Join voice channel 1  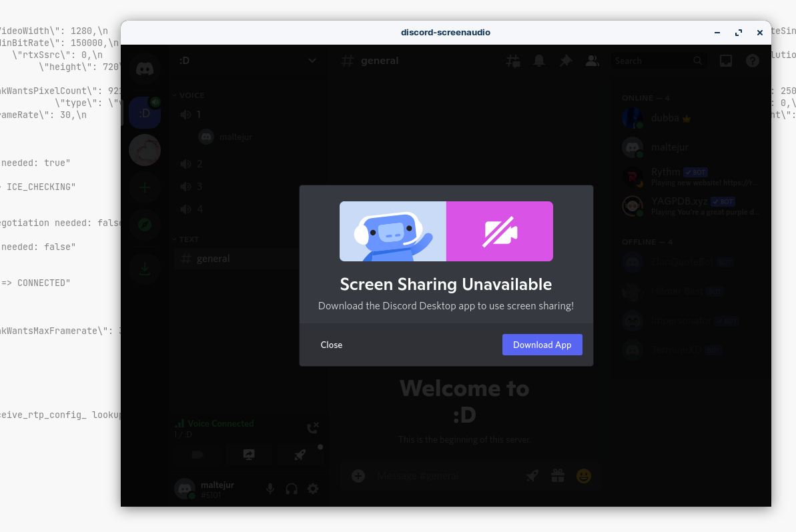coord(249,115)
